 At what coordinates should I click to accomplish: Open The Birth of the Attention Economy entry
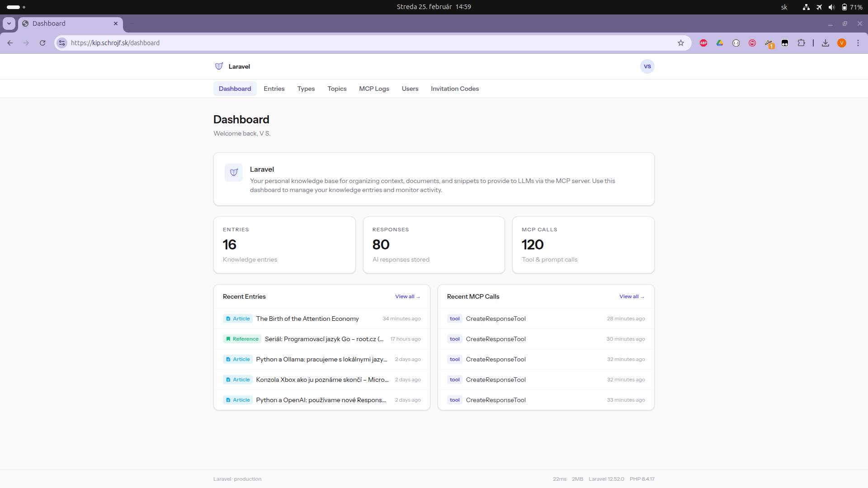click(x=307, y=319)
